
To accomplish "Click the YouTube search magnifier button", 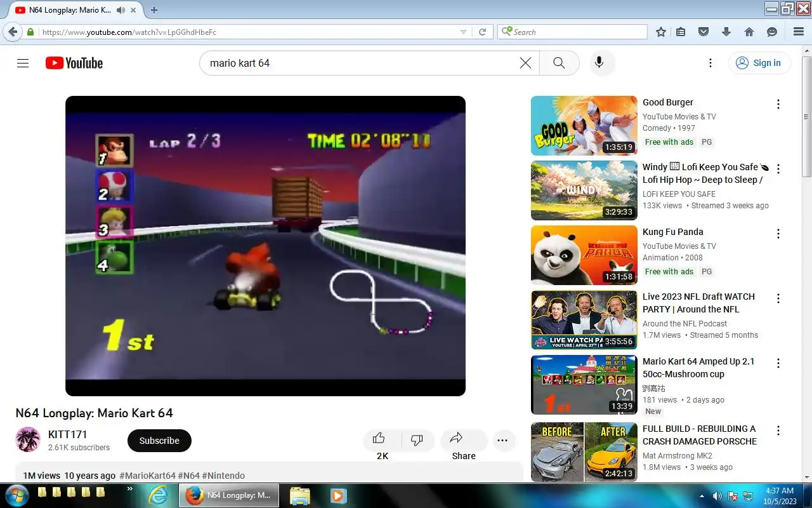I will coord(559,63).
